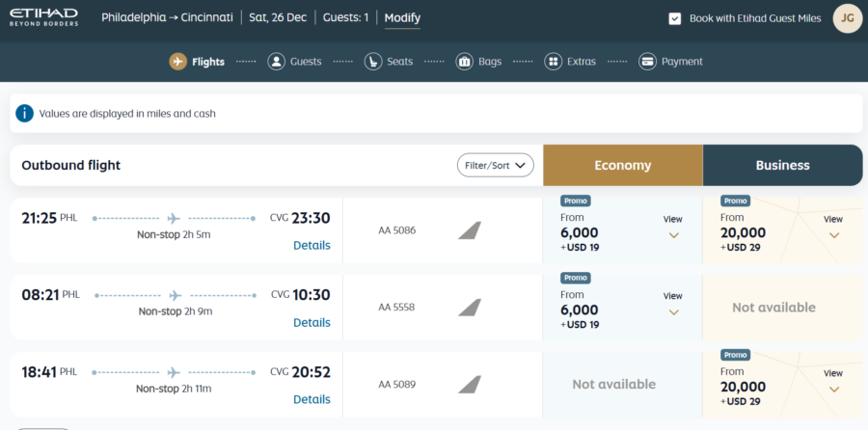
Task: Go to the Seats step label
Action: pyautogui.click(x=399, y=62)
